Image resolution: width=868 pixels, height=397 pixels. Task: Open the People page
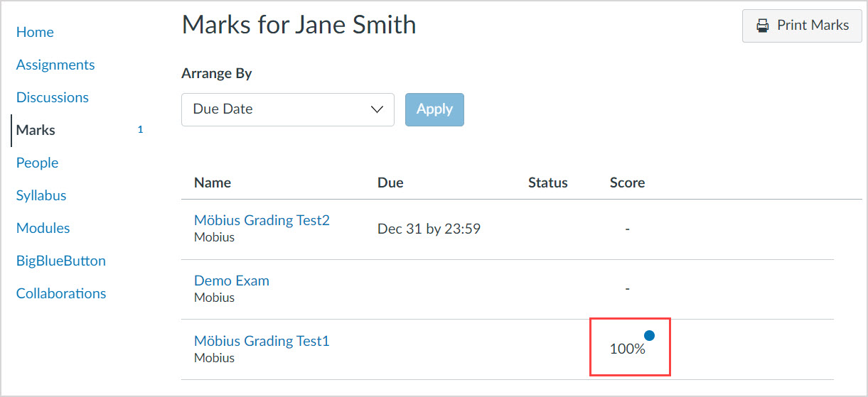[37, 163]
